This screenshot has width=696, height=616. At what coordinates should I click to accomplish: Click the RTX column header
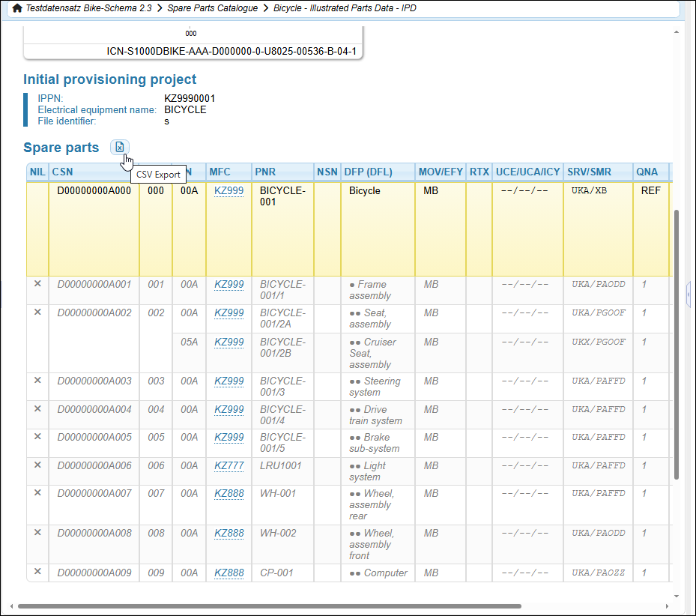[479, 172]
